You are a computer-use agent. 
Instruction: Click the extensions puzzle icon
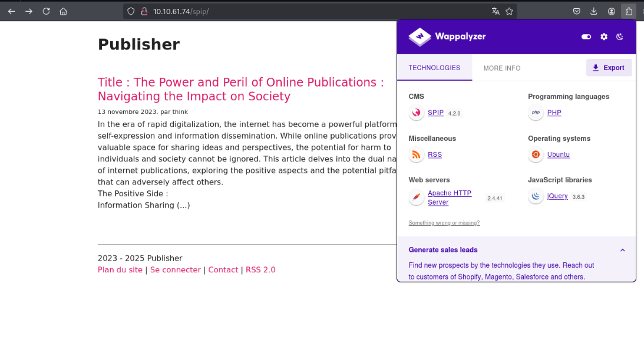[x=629, y=11]
